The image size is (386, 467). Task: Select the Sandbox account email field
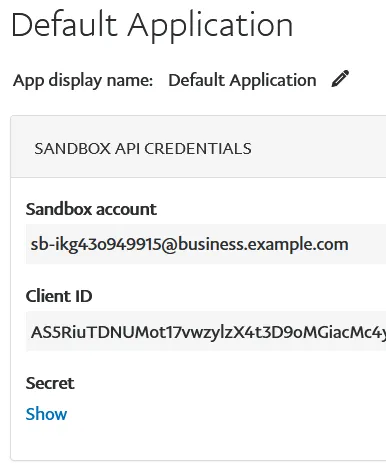(x=206, y=244)
